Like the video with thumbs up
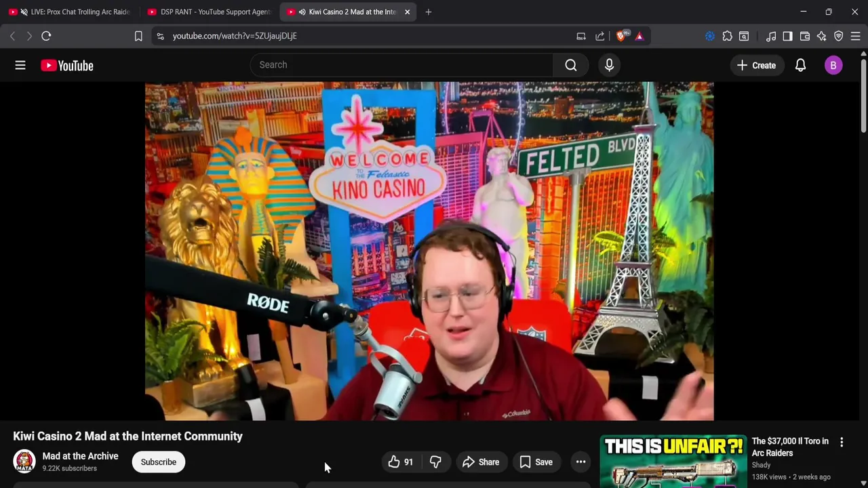Screen dimensions: 868x488 point(400,462)
